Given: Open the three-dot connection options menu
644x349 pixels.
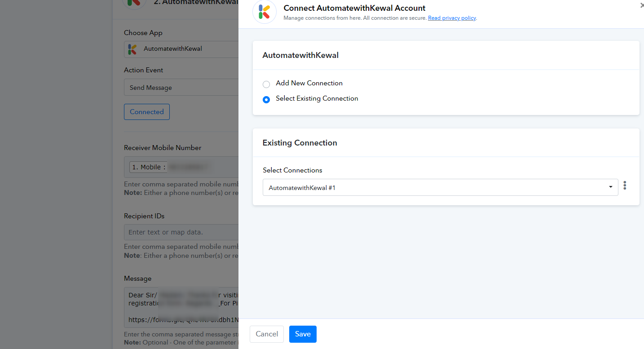Looking at the screenshot, I should click(x=625, y=186).
